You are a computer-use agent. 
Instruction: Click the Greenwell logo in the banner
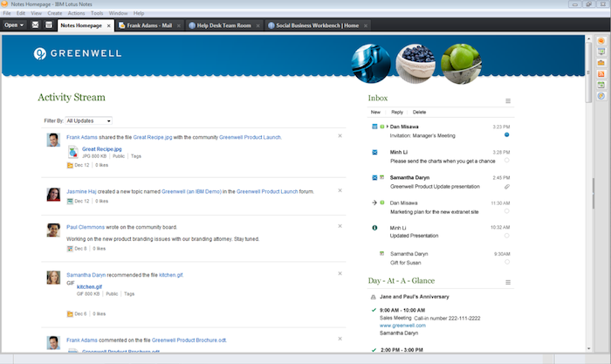(x=78, y=53)
